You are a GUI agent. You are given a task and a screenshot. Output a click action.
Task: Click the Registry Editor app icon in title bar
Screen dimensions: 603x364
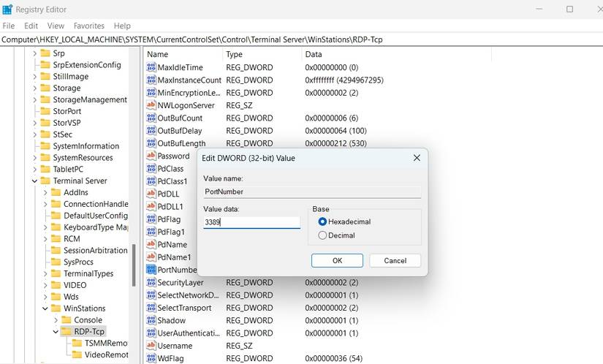click(7, 10)
